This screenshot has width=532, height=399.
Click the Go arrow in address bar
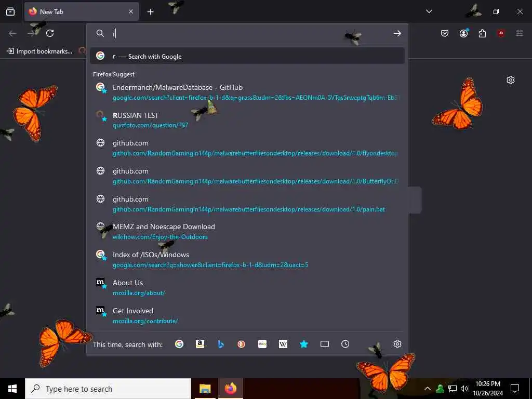397,33
